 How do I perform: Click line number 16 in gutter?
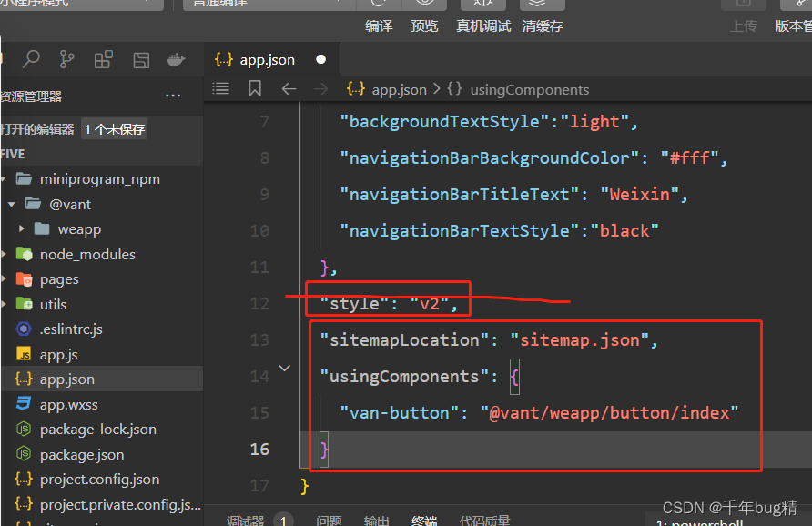(x=259, y=449)
